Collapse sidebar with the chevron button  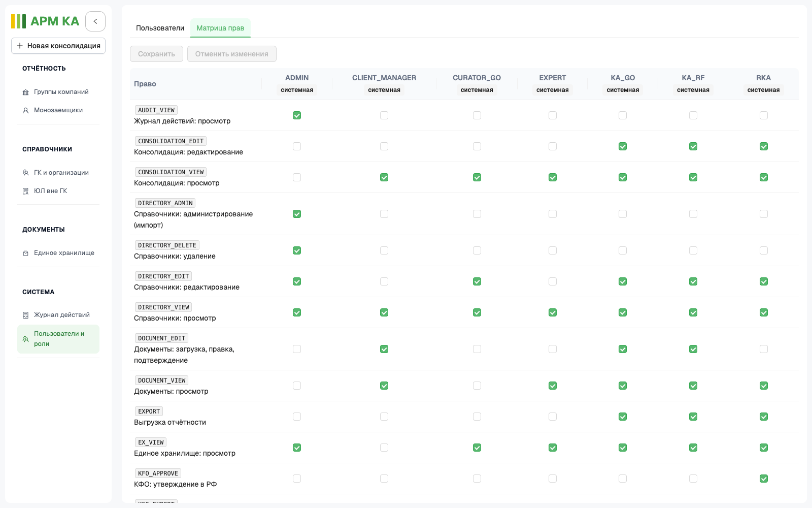click(x=95, y=21)
